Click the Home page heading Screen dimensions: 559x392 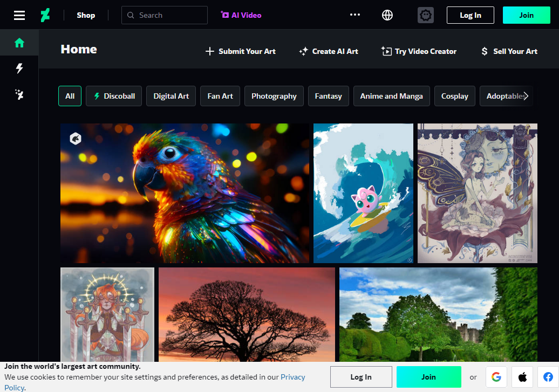point(79,49)
